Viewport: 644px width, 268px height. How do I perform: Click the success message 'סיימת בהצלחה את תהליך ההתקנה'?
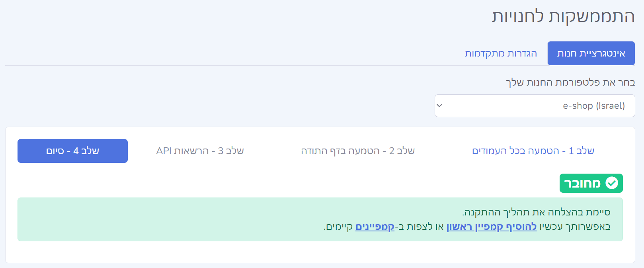tap(536, 212)
